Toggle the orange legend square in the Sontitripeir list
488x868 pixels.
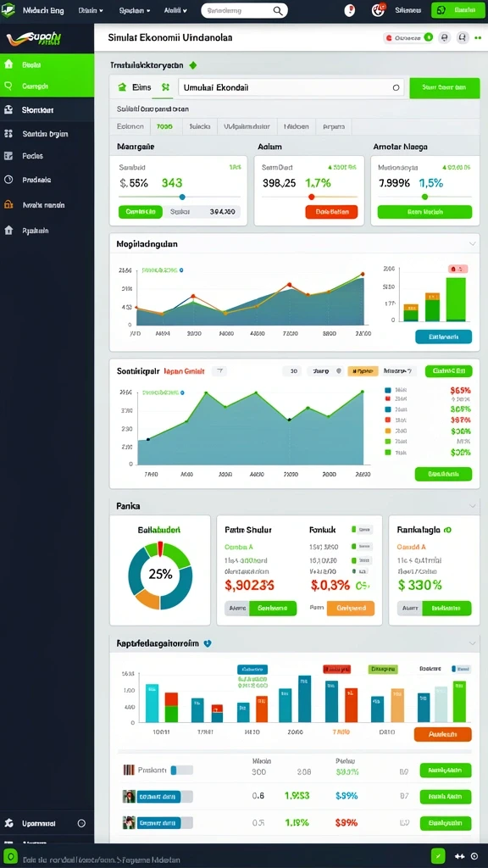pyautogui.click(x=388, y=431)
